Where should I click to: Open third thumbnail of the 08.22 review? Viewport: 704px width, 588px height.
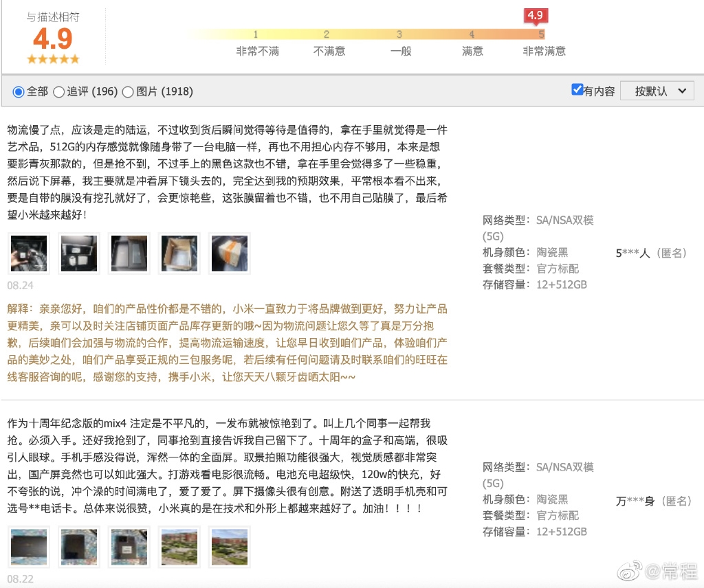[x=129, y=547]
